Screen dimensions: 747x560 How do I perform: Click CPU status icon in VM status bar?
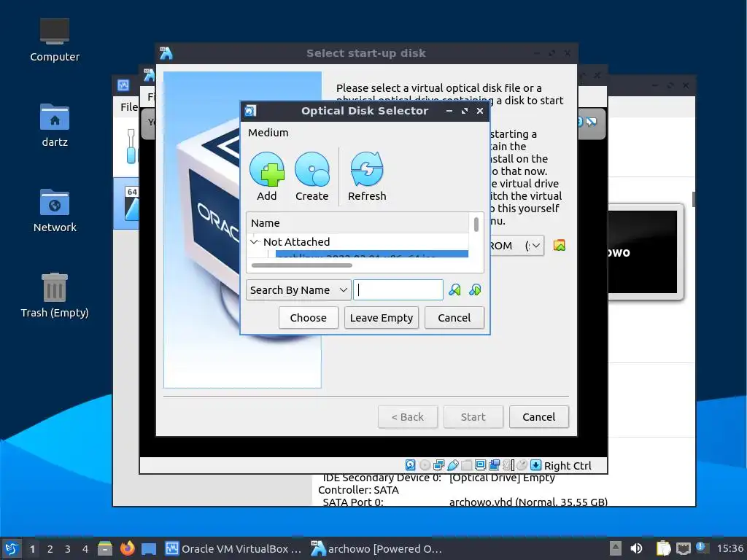point(508,465)
